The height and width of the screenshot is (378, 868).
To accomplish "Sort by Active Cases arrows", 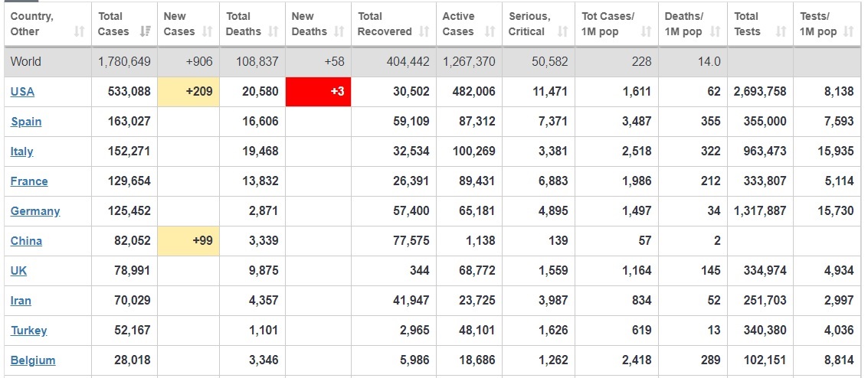I will tap(490, 31).
